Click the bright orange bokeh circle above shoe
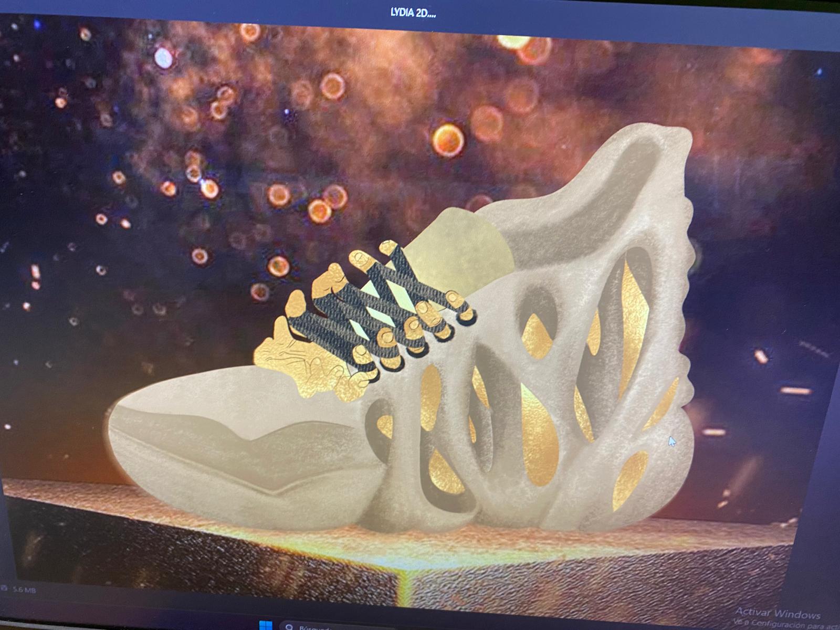This screenshot has width=840, height=630. click(448, 140)
